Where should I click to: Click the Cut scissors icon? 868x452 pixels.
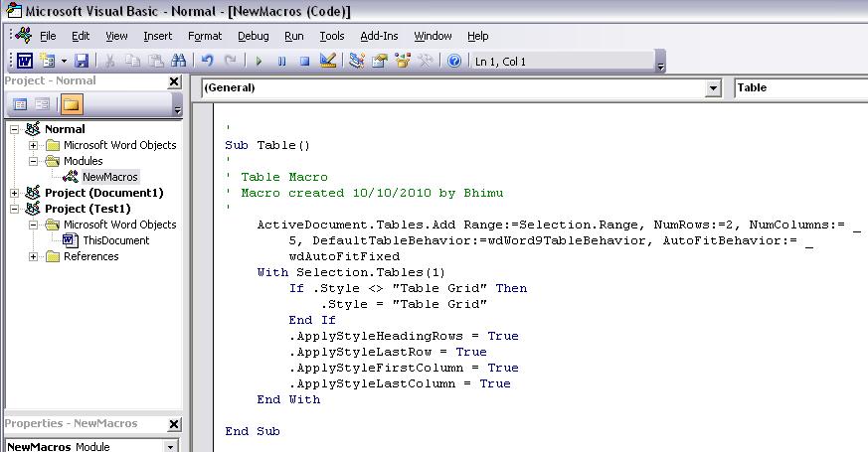(109, 61)
